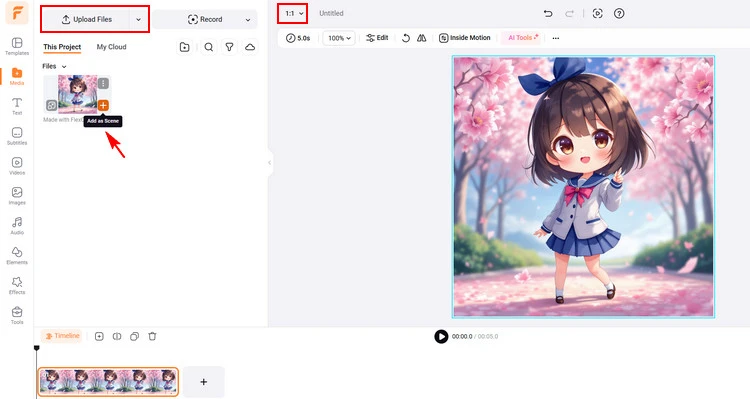This screenshot has height=399, width=750.
Task: Open the Edit adjustments button
Action: pyautogui.click(x=377, y=38)
